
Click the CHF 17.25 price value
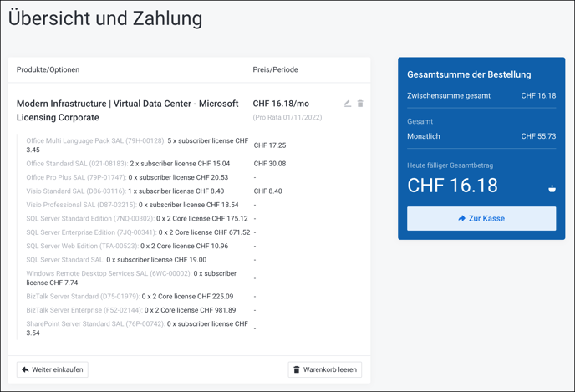pos(270,145)
